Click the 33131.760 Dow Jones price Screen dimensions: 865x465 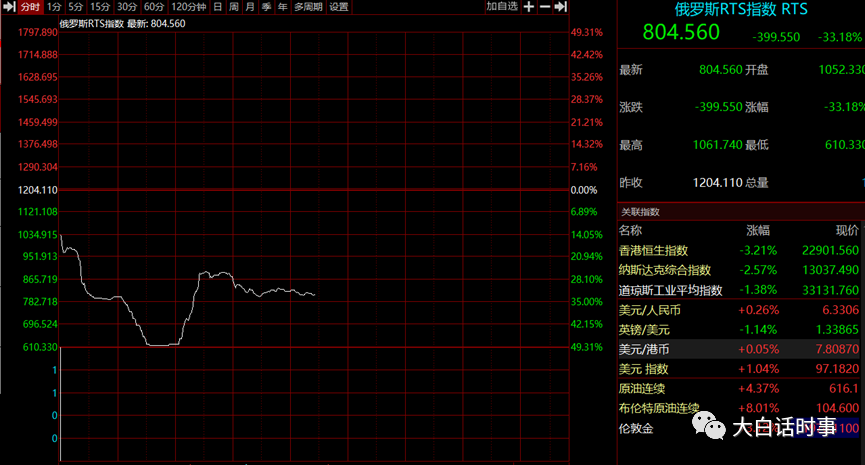(830, 290)
